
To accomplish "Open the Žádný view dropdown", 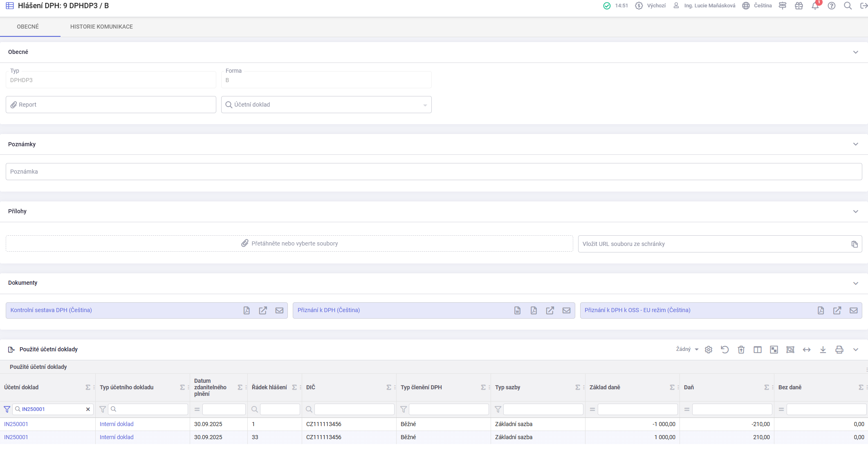I will (x=687, y=349).
